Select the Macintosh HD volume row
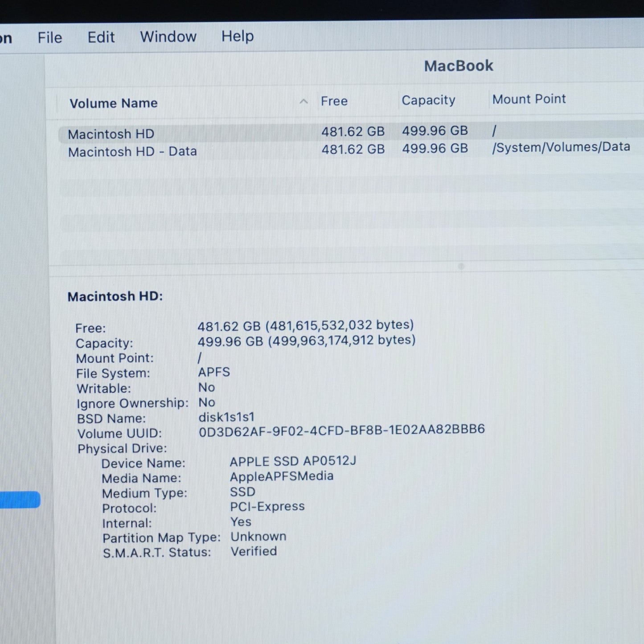This screenshot has height=644, width=644. (x=351, y=133)
